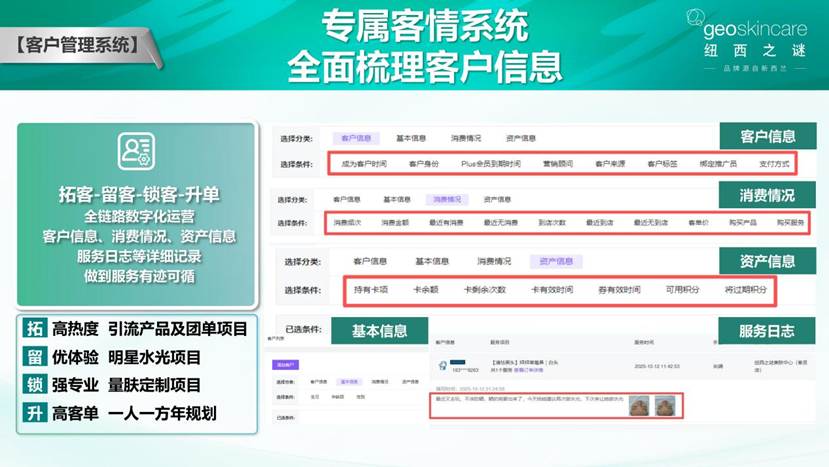Choose the 客户来源 condition
Image resolution: width=829 pixels, height=467 pixels.
[x=610, y=164]
